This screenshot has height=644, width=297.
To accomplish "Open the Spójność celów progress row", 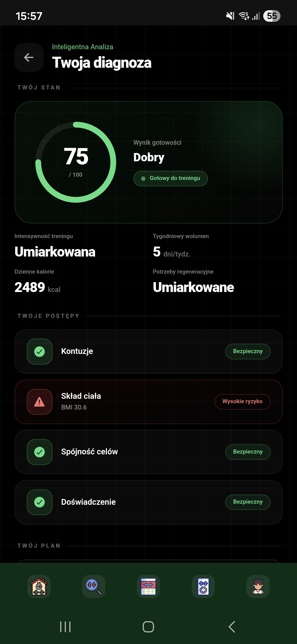I will (x=148, y=452).
